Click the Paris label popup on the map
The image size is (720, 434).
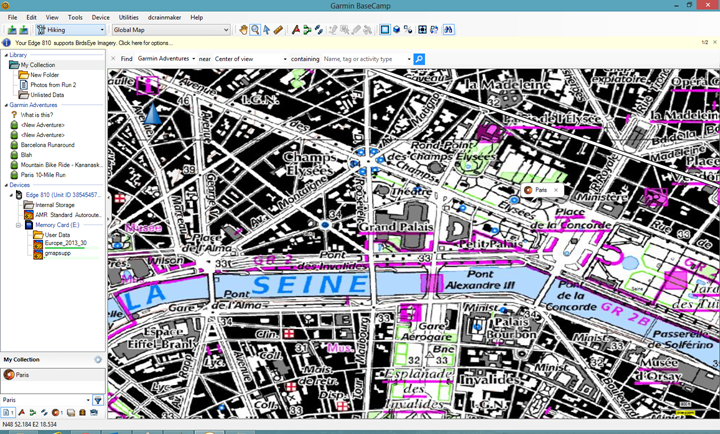coord(540,190)
